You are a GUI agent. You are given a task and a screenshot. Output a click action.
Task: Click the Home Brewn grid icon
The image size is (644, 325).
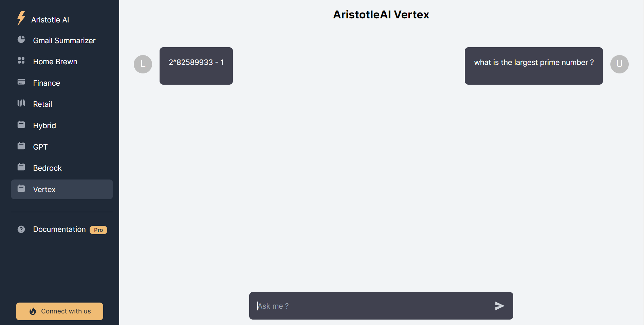[x=21, y=61]
